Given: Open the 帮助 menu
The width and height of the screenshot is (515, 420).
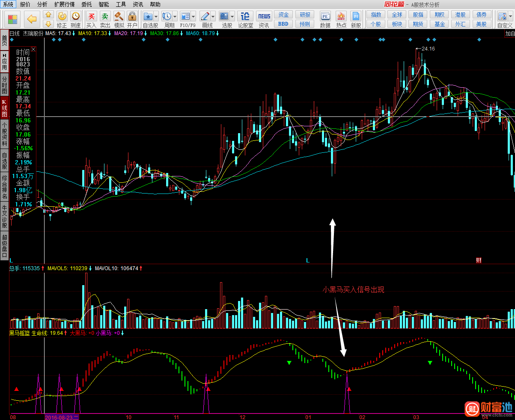Looking at the screenshot, I should coord(155,4).
